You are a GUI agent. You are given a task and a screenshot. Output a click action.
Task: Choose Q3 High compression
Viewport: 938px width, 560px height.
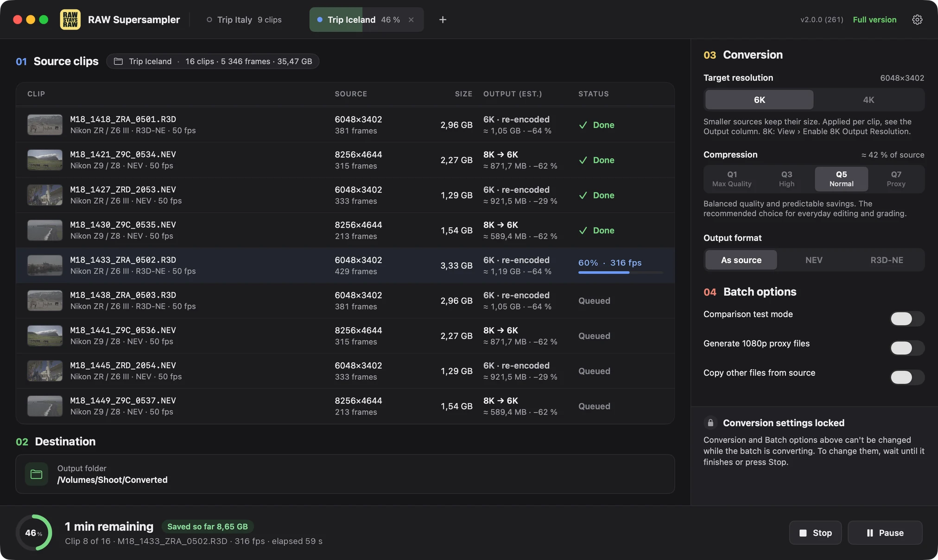786,179
